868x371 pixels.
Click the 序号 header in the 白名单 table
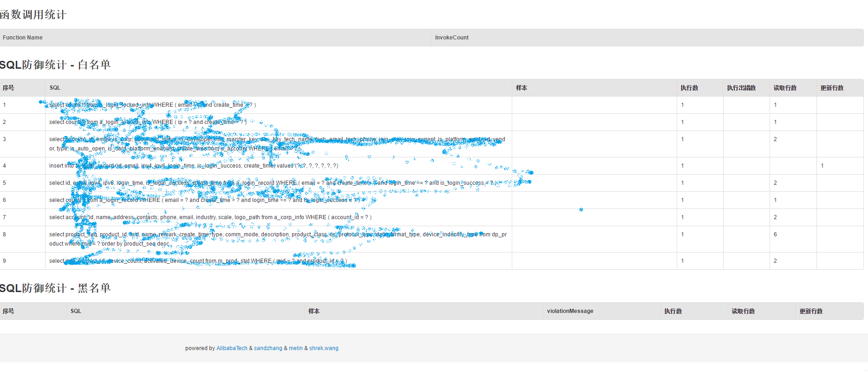pos(8,88)
